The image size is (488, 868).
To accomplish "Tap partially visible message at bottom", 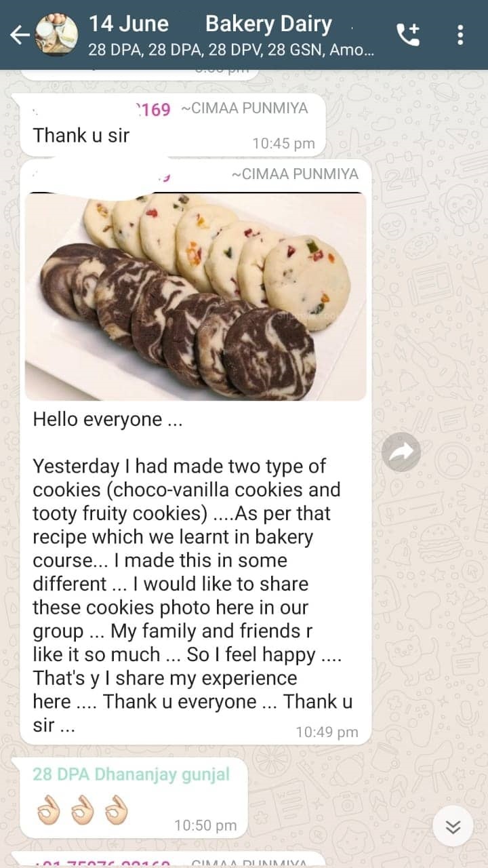I will click(169, 859).
